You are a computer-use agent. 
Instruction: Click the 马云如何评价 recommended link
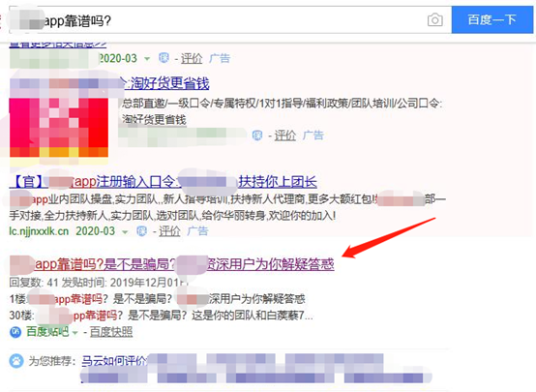pyautogui.click(x=114, y=361)
